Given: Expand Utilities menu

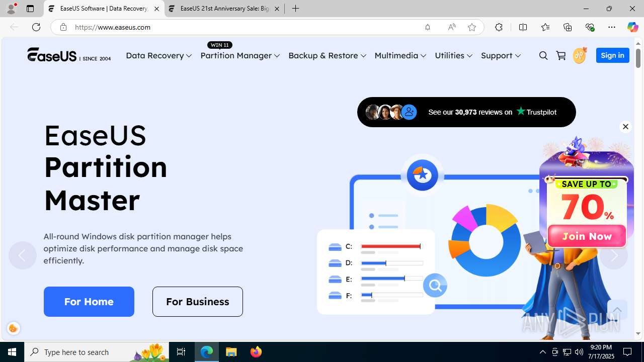Looking at the screenshot, I should [453, 55].
